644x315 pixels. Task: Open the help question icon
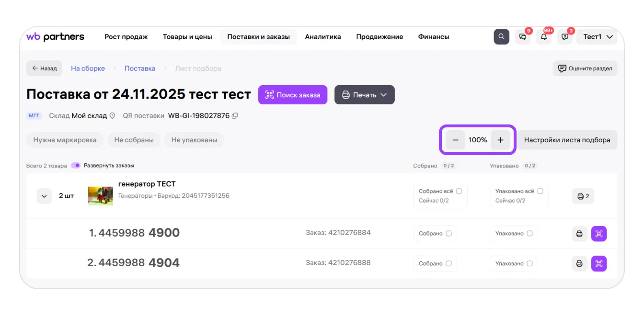click(x=565, y=37)
